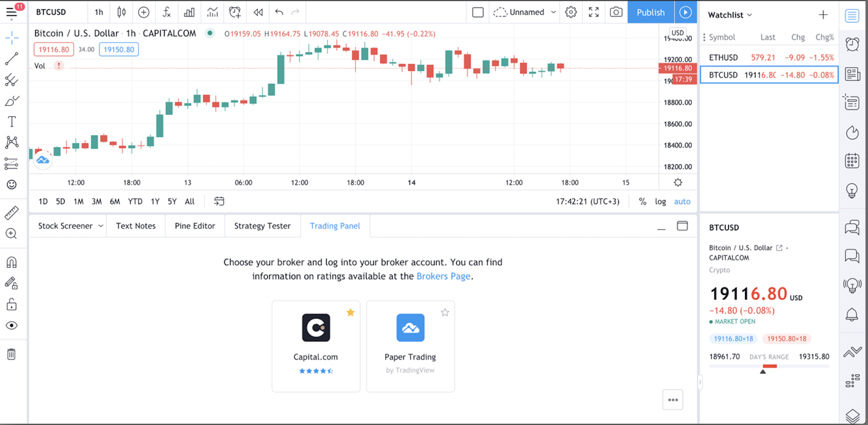Open the Unnamed layout dropdown
This screenshot has height=425, width=868.
click(x=553, y=12)
